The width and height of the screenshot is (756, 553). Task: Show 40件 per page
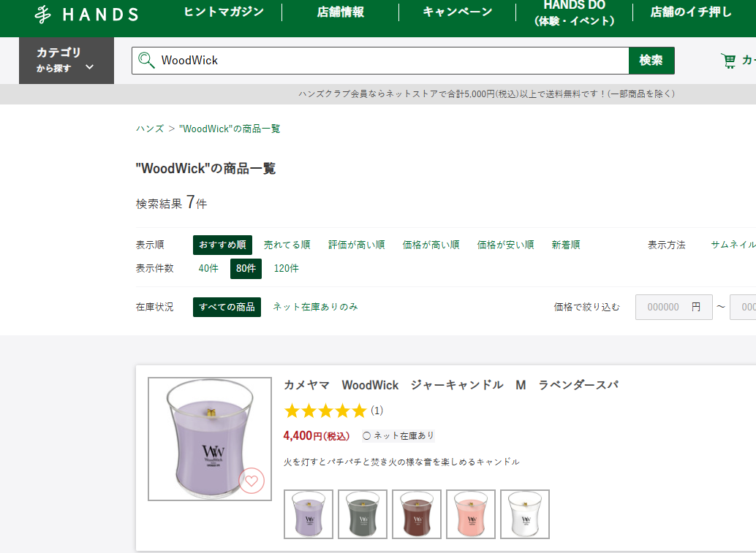(x=208, y=268)
